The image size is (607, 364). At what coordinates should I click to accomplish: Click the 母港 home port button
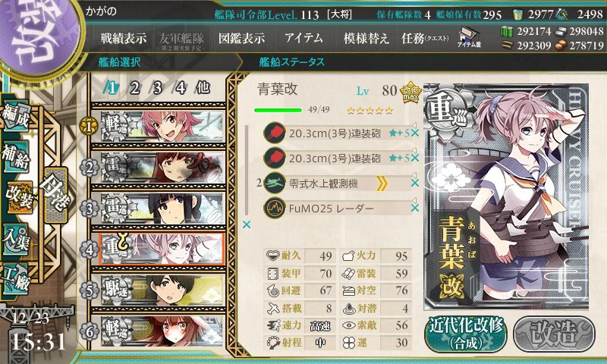[55, 196]
